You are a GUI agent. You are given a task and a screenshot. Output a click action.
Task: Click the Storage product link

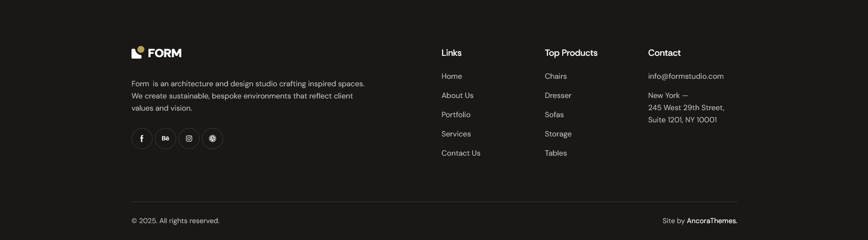(x=558, y=134)
